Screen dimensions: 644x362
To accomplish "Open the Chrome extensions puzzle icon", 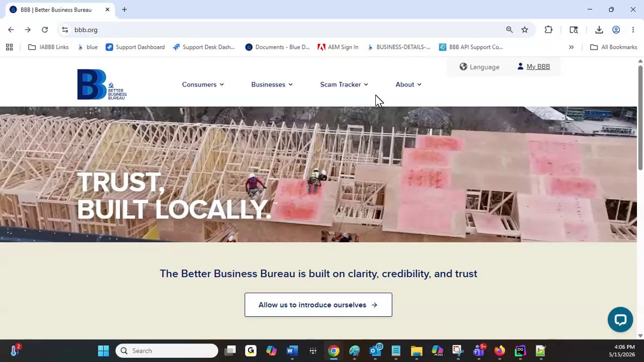I will [x=548, y=30].
